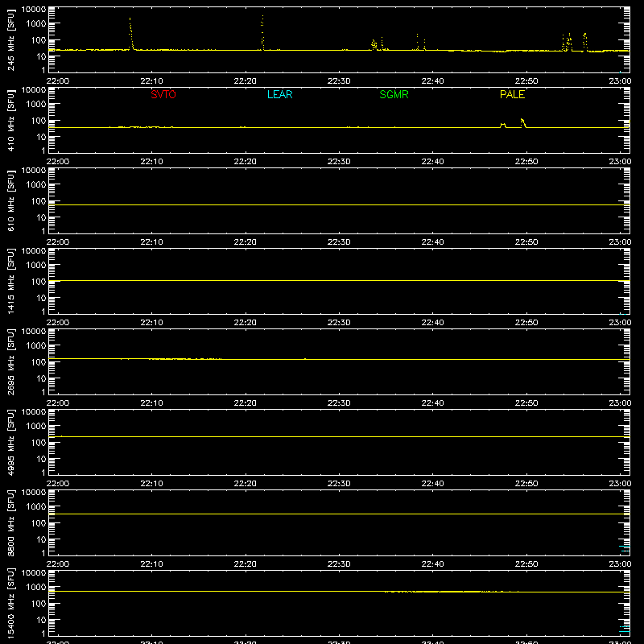This screenshot has width=644, height=644.
Task: Click the 22:00 time label under 4995 MHz plot
Action: (x=57, y=484)
